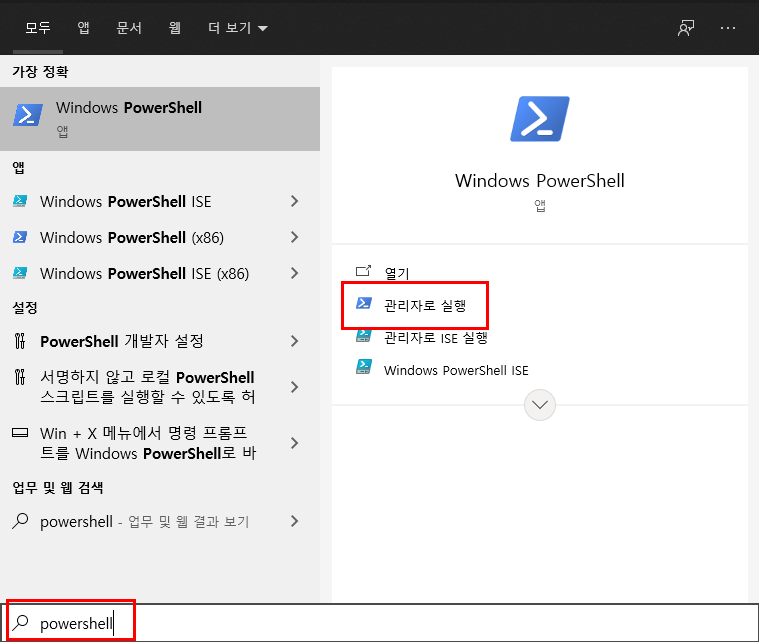Click the 열기 open icon
This screenshot has width=759, height=642.
(364, 271)
